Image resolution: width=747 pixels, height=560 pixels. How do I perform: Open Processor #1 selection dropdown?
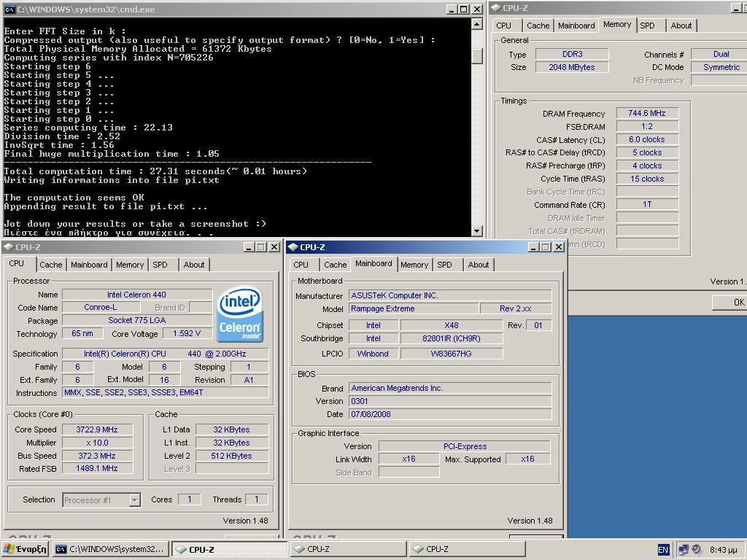(x=135, y=499)
